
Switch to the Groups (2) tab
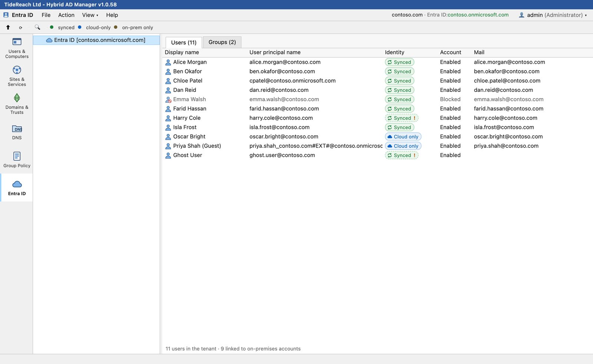click(x=222, y=42)
